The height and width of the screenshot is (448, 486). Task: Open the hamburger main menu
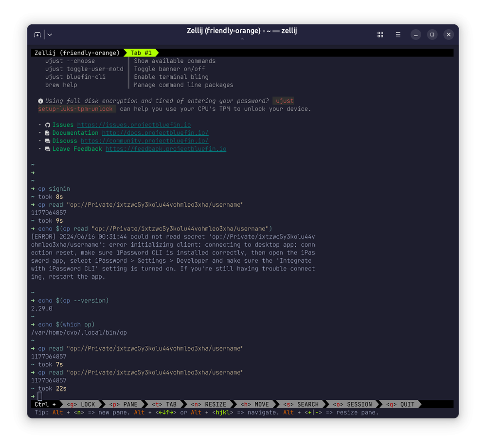pyautogui.click(x=398, y=35)
